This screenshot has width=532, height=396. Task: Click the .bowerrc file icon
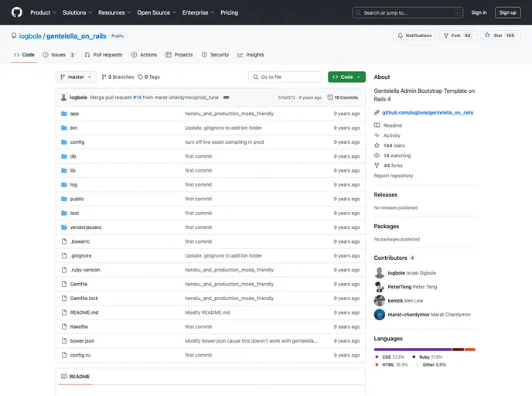[x=63, y=241]
